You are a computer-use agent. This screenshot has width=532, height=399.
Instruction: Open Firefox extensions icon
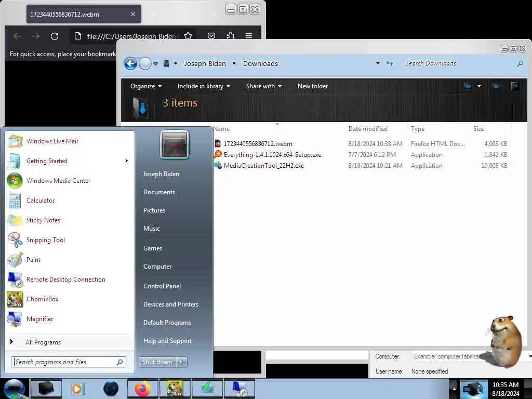[230, 36]
